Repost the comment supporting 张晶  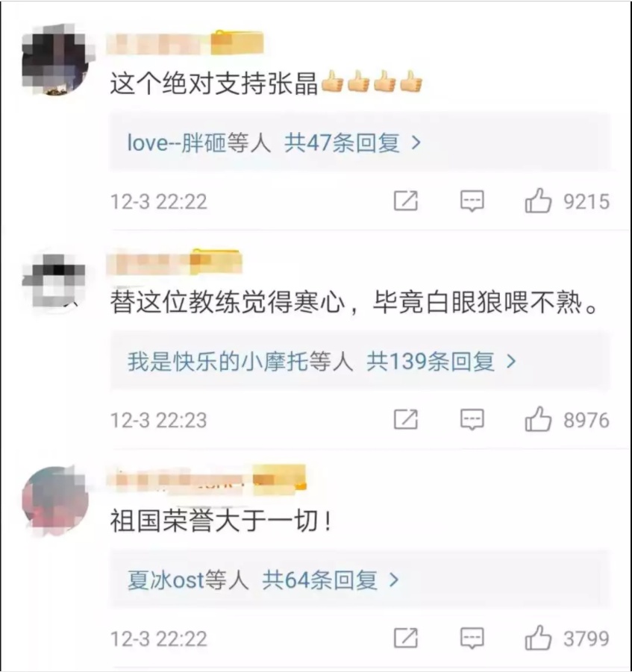click(x=406, y=201)
